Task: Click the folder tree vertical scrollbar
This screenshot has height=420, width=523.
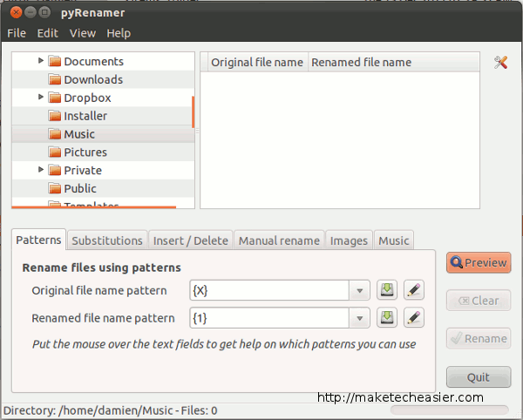Action: (x=193, y=112)
